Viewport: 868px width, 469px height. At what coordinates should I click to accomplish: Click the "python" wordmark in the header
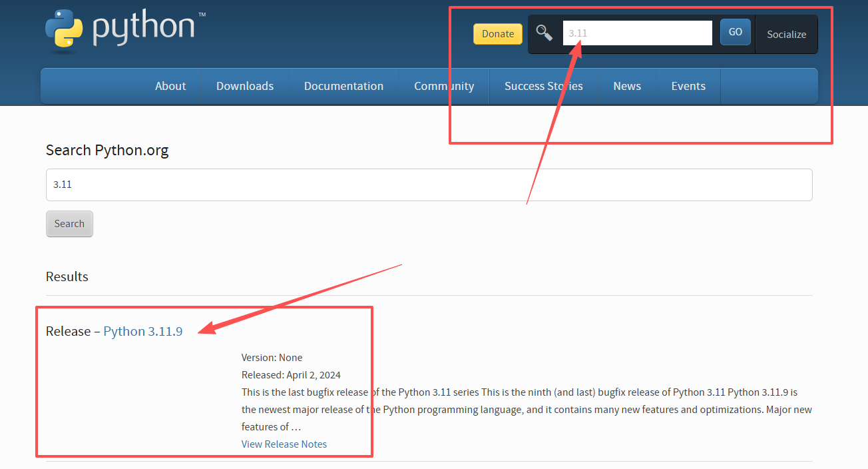144,27
